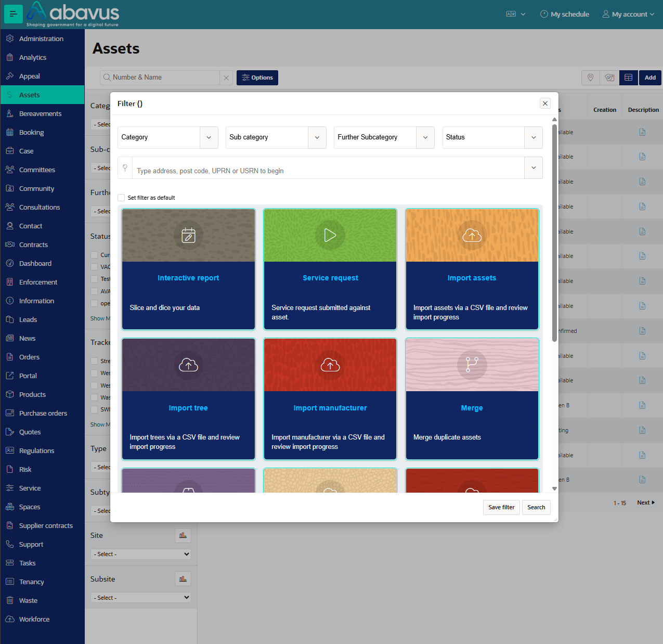Open the Support phone sidebar icon

point(10,544)
